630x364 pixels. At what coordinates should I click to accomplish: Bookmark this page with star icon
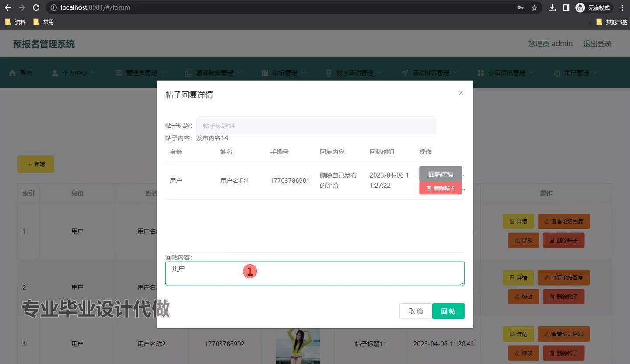click(534, 7)
